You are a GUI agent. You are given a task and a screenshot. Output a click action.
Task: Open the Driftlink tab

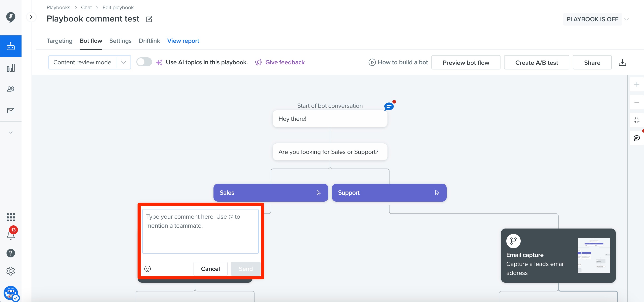pyautogui.click(x=149, y=41)
